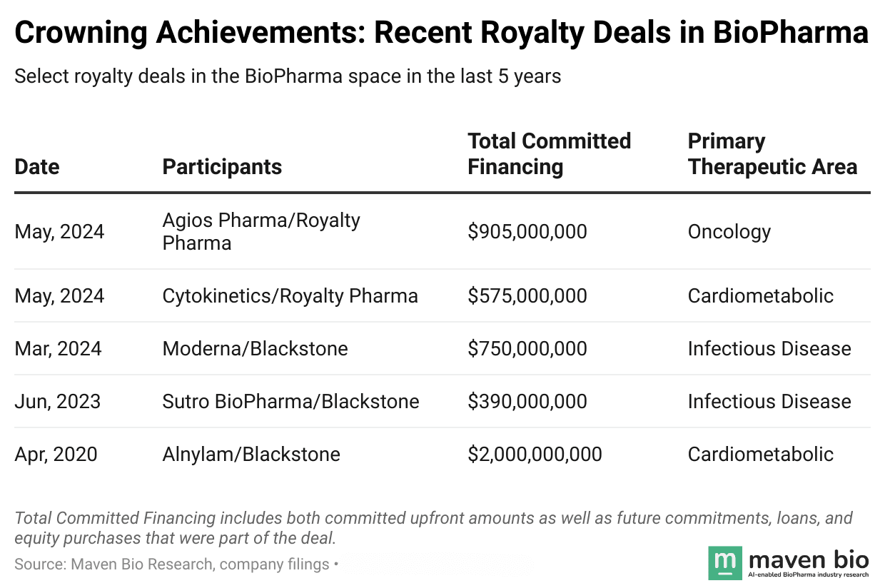885x588 pixels.
Task: Click the Maven Bio logo icon
Action: pyautogui.click(x=725, y=563)
